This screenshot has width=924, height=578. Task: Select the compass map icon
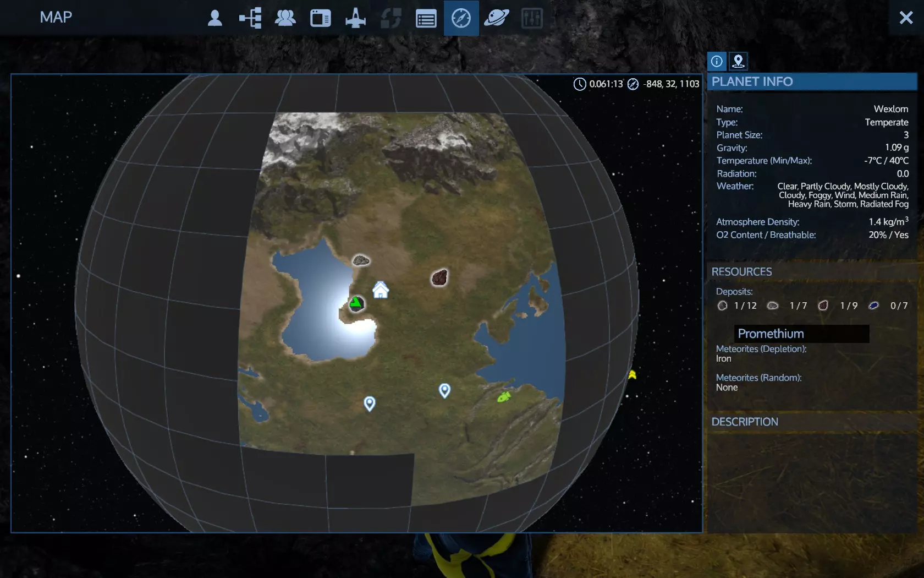(461, 18)
